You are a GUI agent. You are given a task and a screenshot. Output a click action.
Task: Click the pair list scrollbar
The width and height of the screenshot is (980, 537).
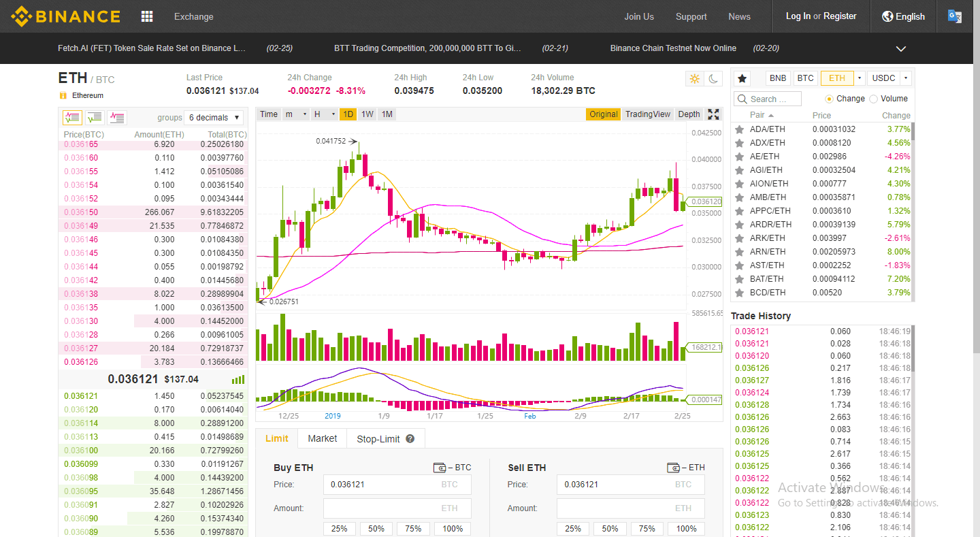913,132
